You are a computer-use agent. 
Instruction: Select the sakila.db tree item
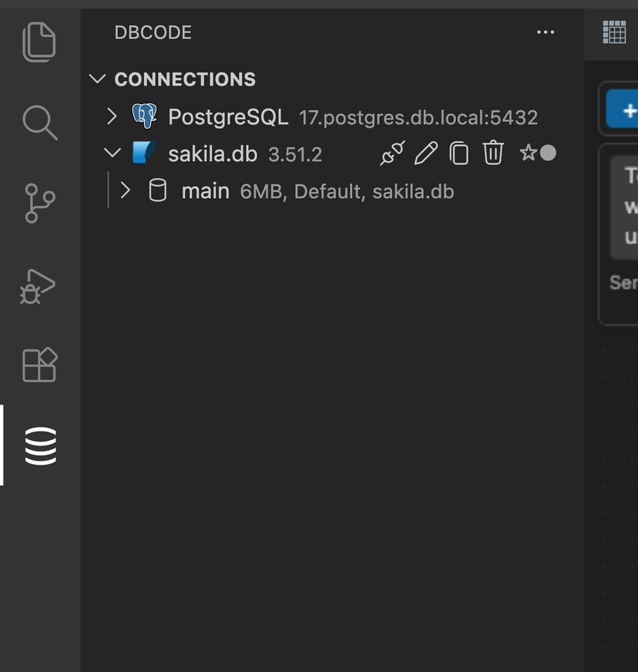click(213, 153)
